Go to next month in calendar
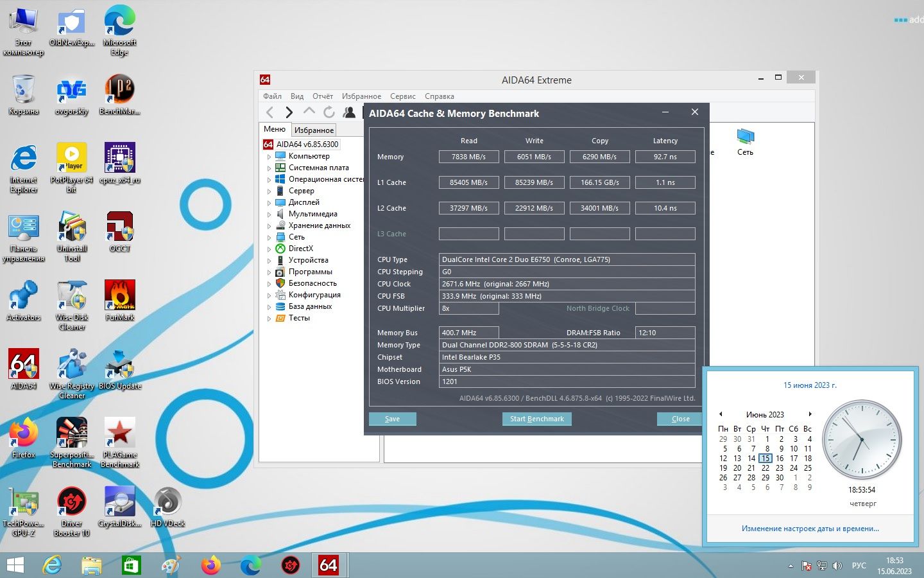Screen dimensions: 924x578 coord(810,414)
